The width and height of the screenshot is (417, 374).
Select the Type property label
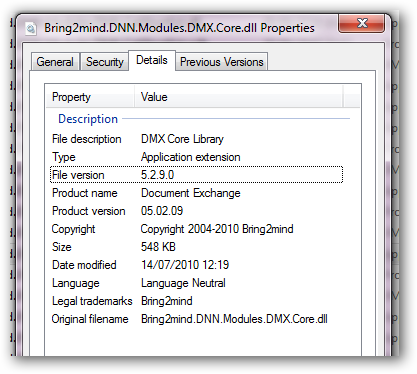pyautogui.click(x=64, y=157)
